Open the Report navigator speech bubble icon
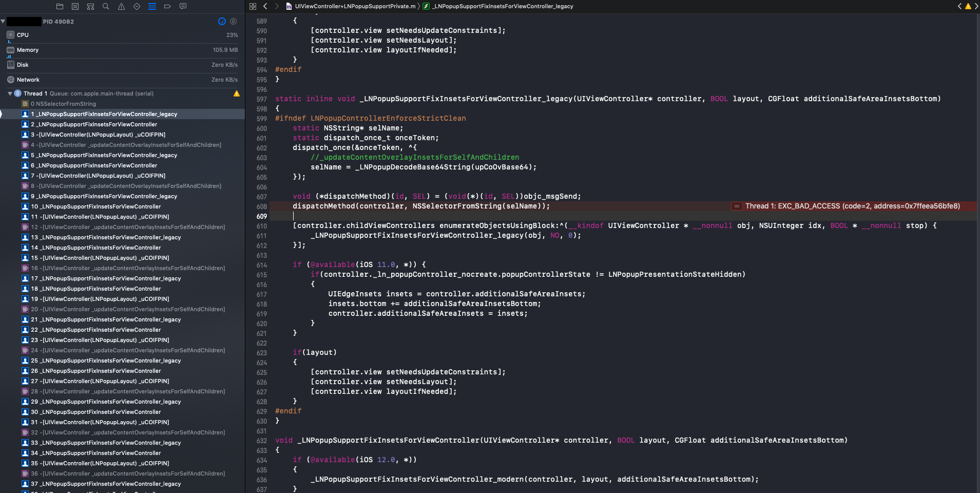 coord(183,6)
